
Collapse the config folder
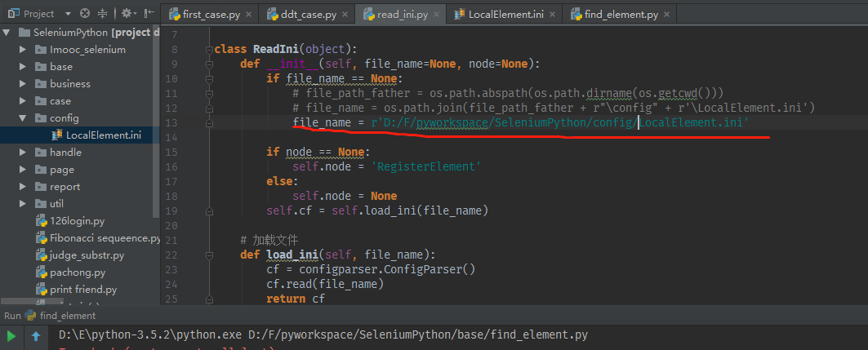pyautogui.click(x=23, y=117)
